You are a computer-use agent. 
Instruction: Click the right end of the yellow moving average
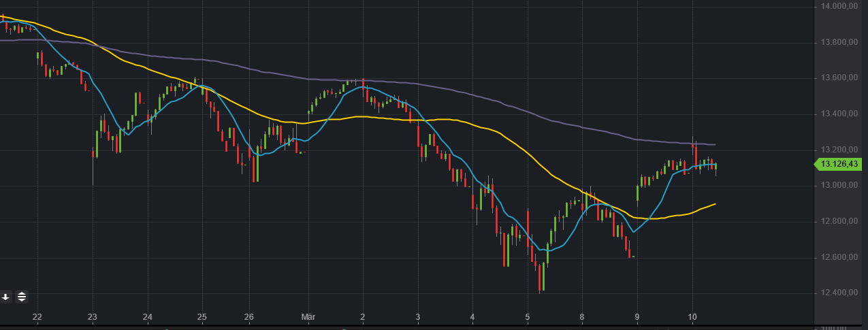coord(715,203)
